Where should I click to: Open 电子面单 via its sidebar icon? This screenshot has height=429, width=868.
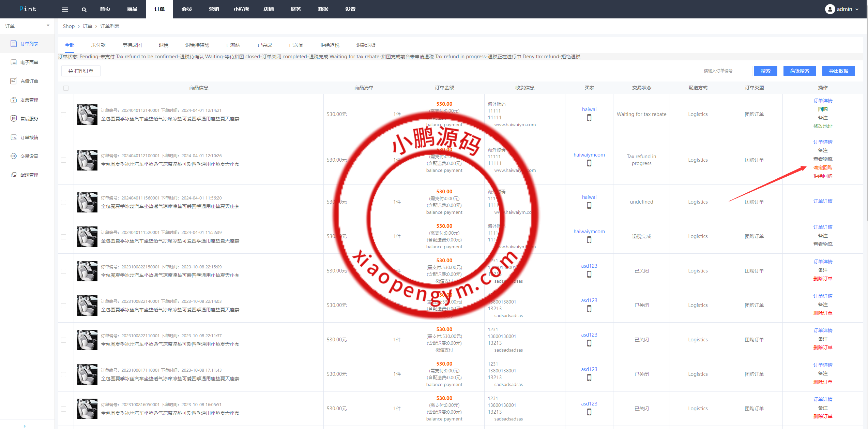click(14, 62)
